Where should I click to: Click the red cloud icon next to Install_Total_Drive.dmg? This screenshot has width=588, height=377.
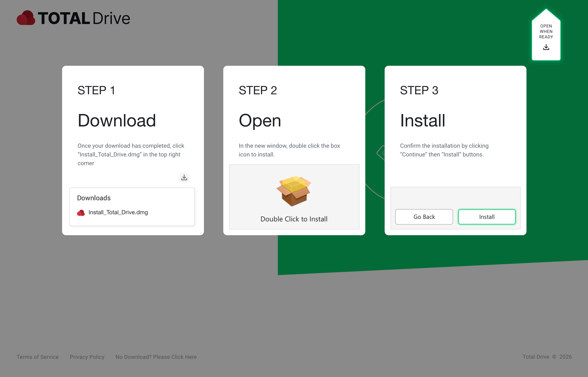pos(81,212)
